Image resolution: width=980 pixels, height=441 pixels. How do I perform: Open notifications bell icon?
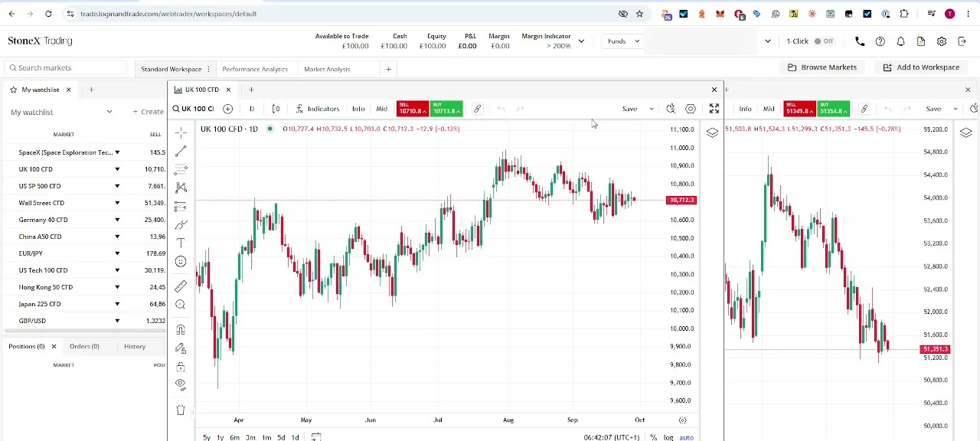pos(901,41)
